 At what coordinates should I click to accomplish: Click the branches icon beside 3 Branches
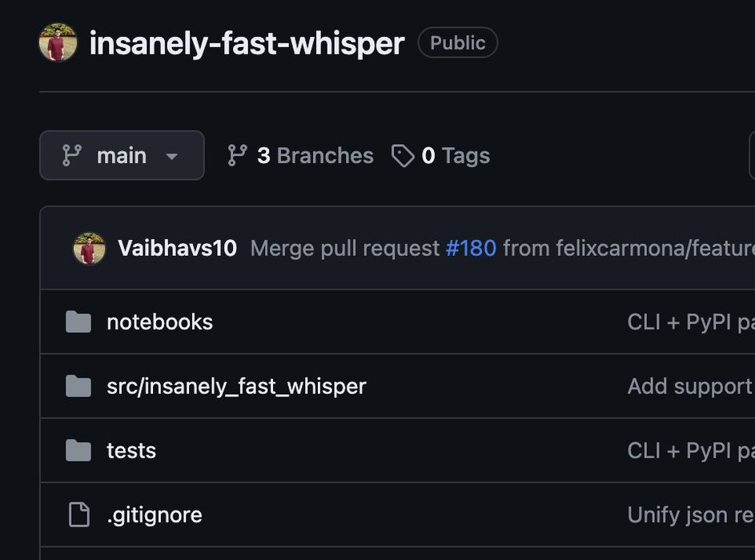237,155
